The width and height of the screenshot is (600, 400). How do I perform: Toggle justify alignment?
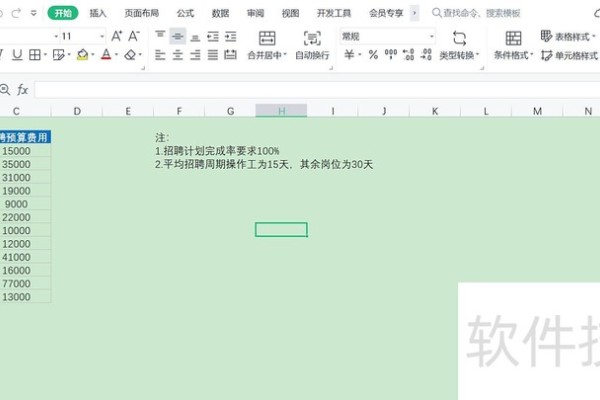(213, 55)
